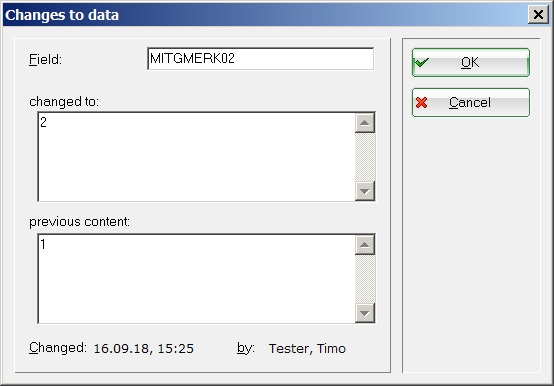The height and width of the screenshot is (386, 554).
Task: Click the changed to scrollbar track
Action: 365,157
